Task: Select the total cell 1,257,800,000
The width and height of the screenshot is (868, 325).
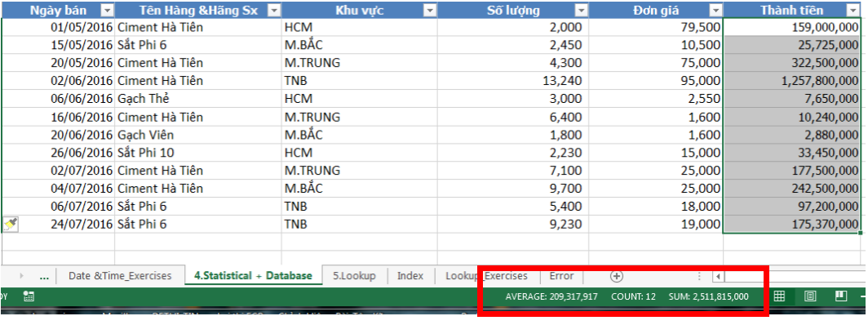Action: (x=792, y=81)
